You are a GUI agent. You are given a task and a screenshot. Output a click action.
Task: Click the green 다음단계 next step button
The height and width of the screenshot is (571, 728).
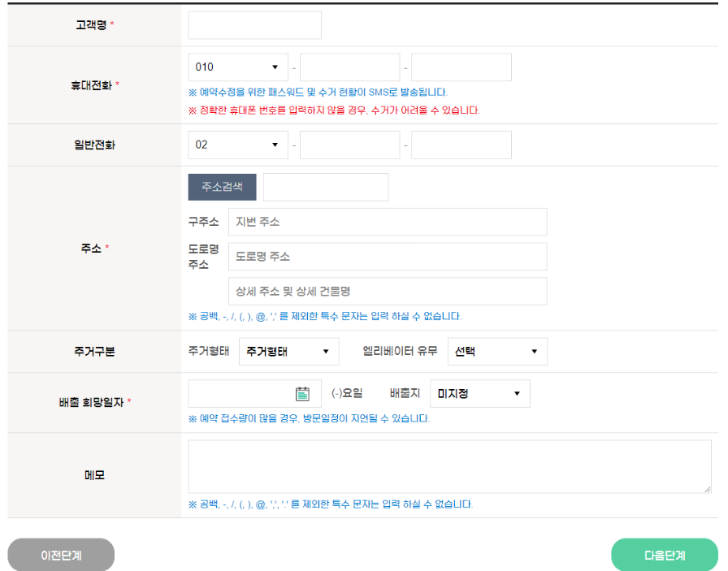[663, 554]
